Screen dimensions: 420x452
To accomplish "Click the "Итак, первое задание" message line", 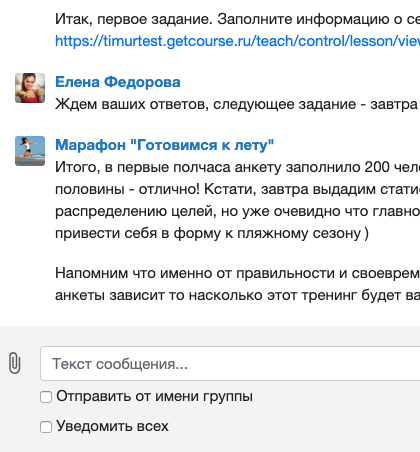I will (x=237, y=19).
